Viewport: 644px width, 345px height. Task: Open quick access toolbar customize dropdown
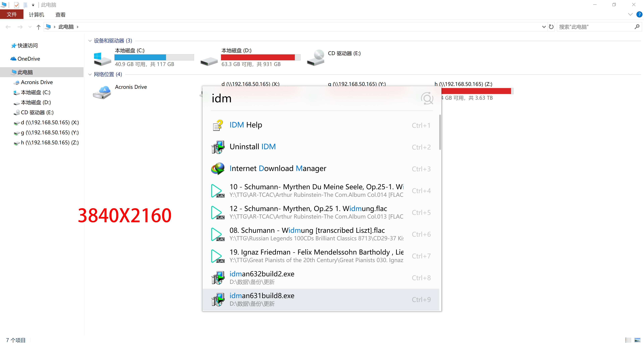(33, 5)
